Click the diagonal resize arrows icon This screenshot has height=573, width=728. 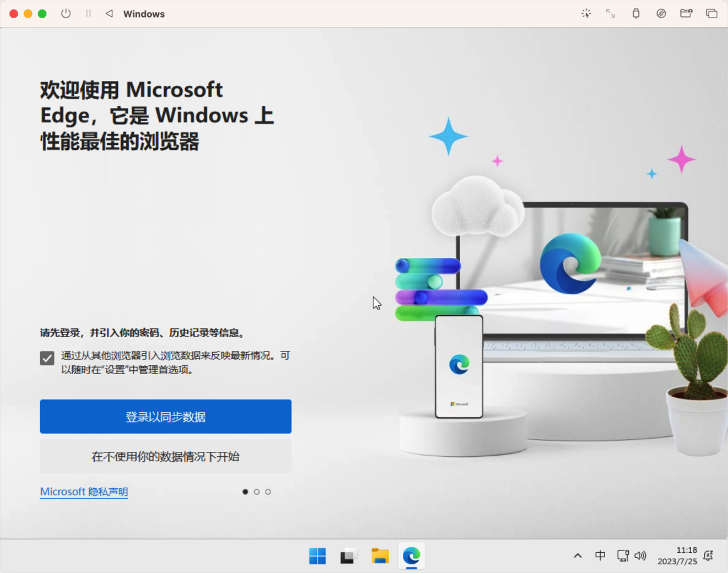611,13
